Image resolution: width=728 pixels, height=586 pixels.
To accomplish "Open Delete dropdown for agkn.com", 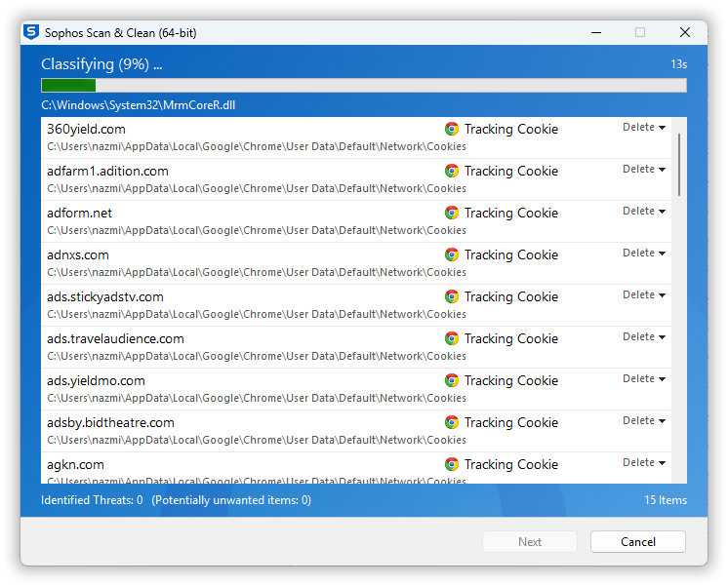I will click(644, 462).
